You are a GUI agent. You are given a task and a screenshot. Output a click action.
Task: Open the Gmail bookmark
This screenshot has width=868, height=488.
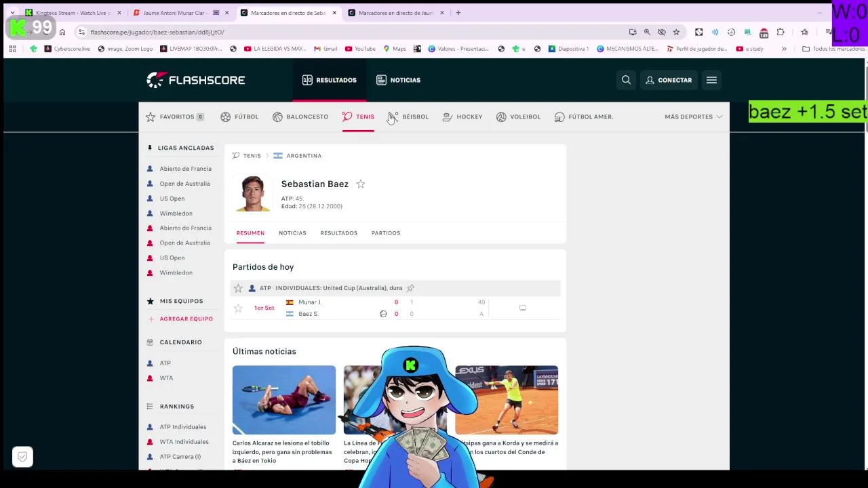click(x=325, y=49)
